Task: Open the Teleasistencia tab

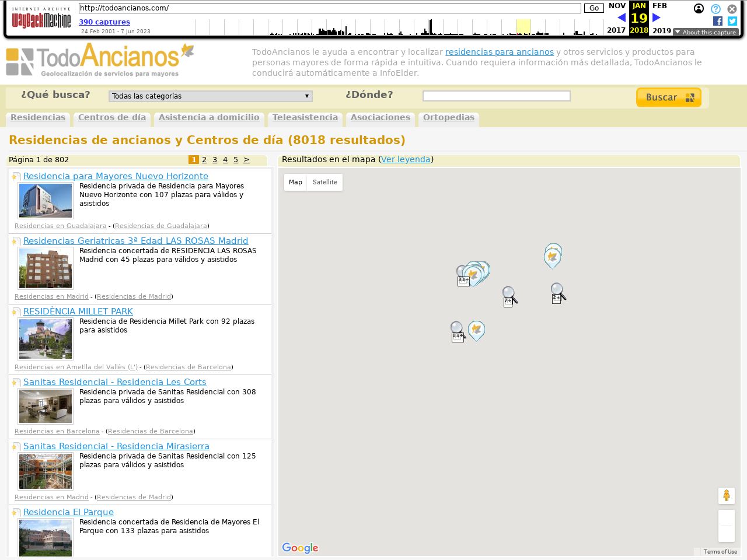Action: (305, 117)
